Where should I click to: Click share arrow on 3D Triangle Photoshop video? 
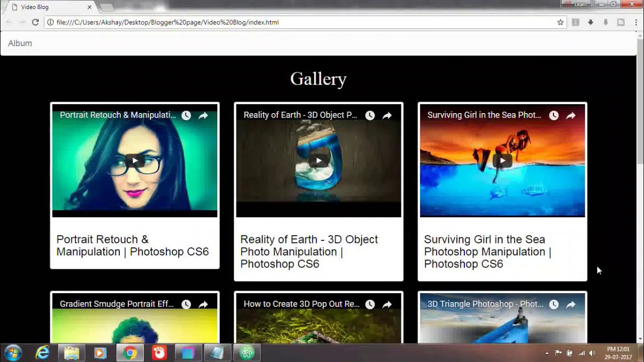coord(571,304)
